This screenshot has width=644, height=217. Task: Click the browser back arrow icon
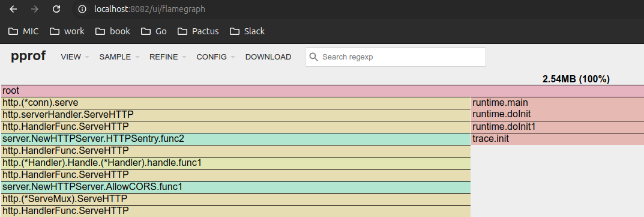coord(13,9)
